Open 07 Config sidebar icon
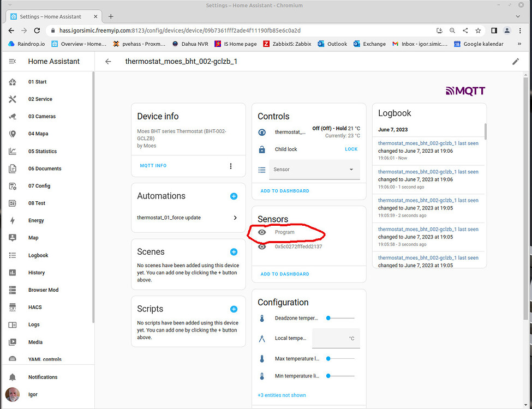532x409 pixels. [x=13, y=186]
